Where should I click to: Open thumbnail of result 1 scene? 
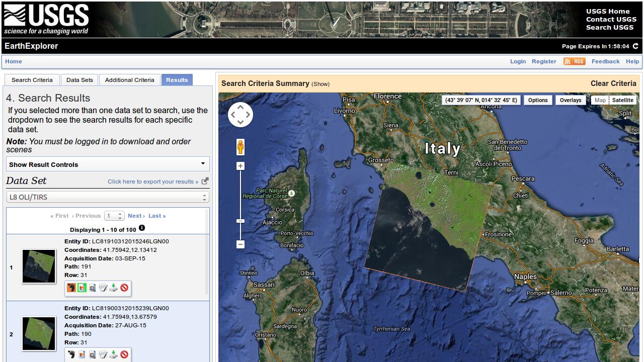[x=39, y=266]
